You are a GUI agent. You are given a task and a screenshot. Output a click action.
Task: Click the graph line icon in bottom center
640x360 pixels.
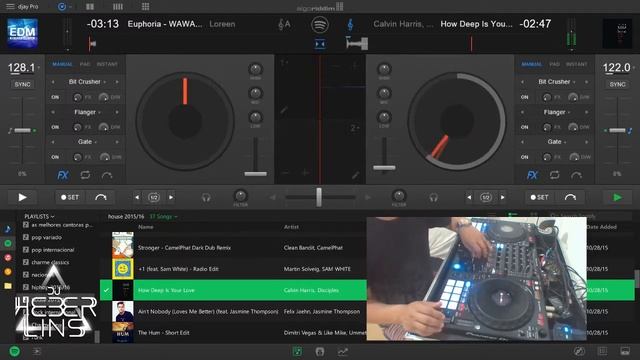(342, 351)
